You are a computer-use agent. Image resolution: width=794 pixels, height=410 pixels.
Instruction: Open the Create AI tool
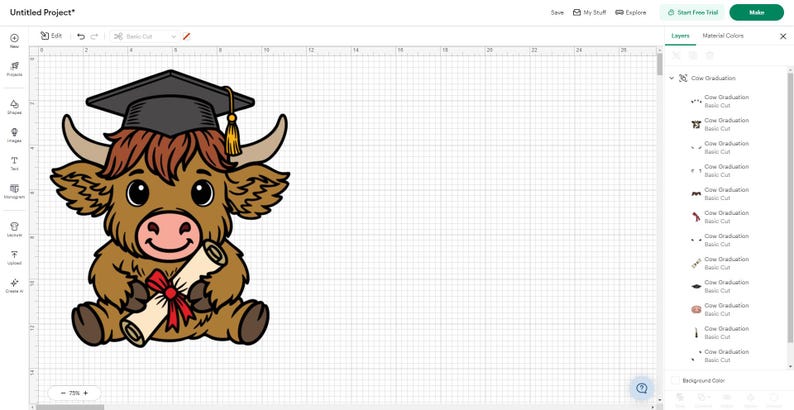coord(14,286)
